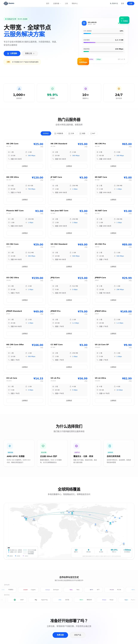Click the US-LAX-01 server icon
The height and width of the screenshot is (644, 138).
coord(84,23)
